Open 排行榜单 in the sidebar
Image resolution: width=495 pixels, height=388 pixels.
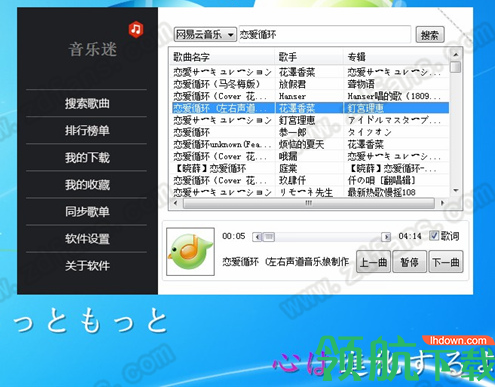pyautogui.click(x=87, y=130)
